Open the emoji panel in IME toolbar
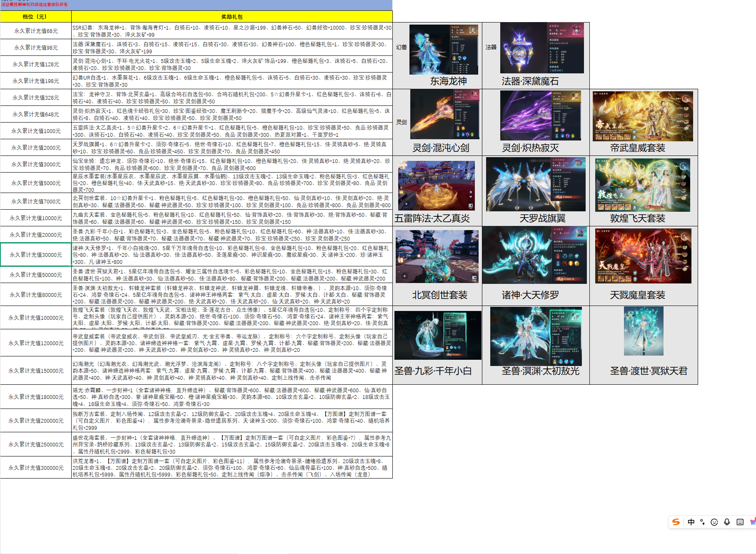Screen dimensions: 756x554 pos(714,522)
